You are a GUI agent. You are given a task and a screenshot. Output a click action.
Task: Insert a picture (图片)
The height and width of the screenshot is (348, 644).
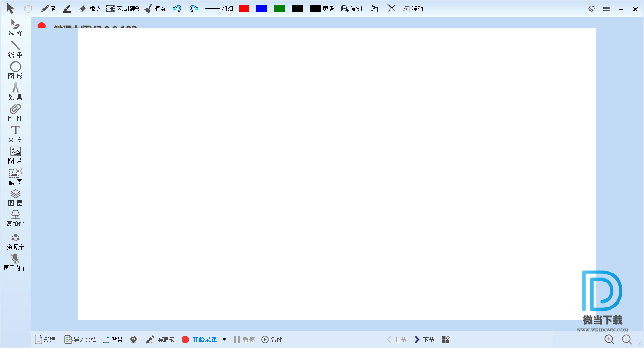pos(15,156)
